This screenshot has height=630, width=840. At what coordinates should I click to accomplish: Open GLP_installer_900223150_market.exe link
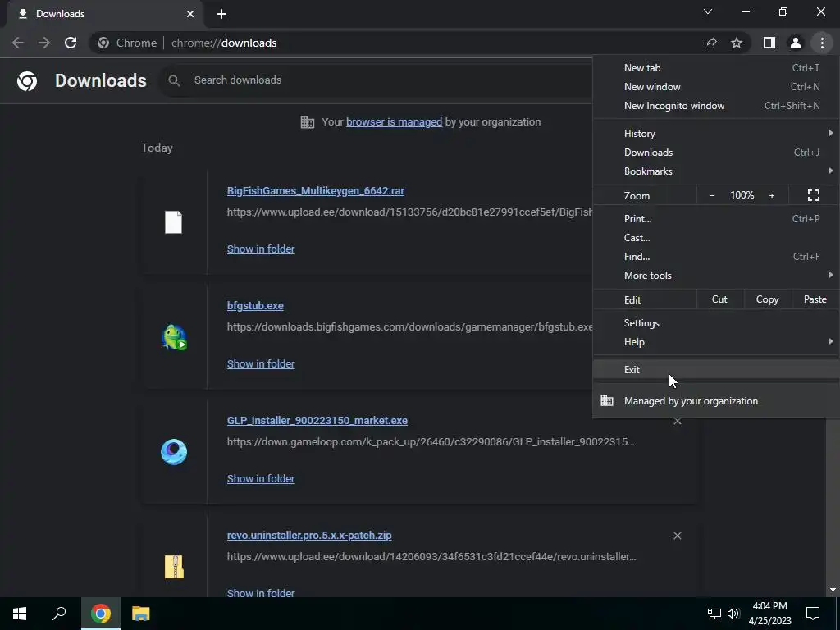click(317, 421)
